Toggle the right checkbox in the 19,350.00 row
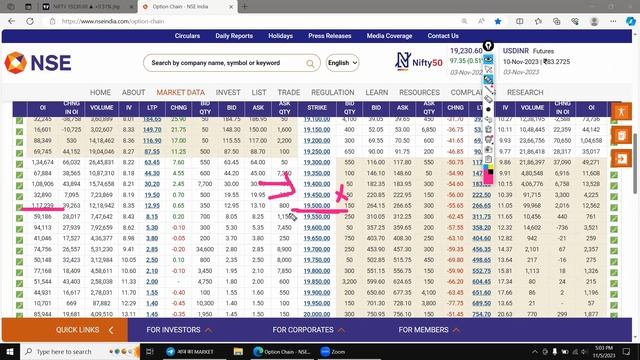Screen dimensions: 640x360 614,175
